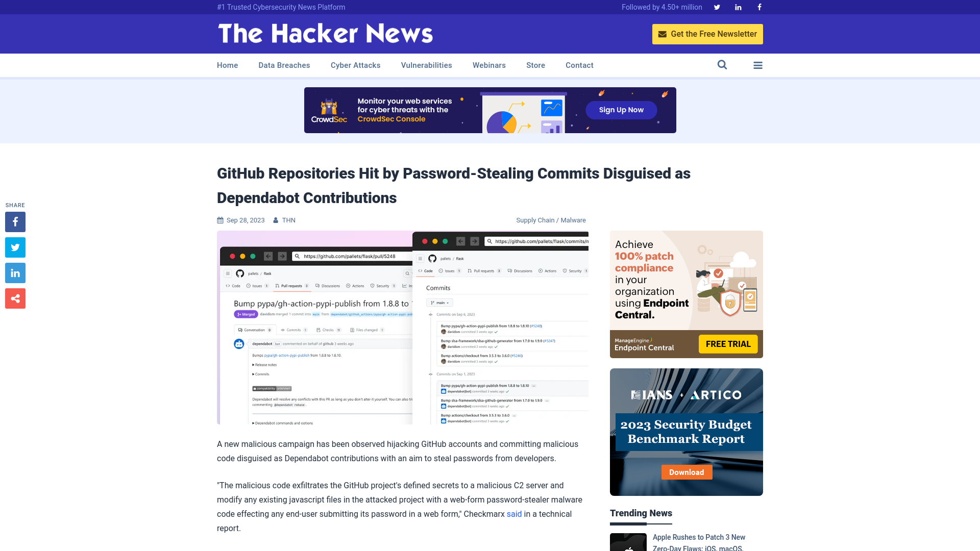The width and height of the screenshot is (980, 551).
Task: Expand the Supply Chain category tag
Action: tap(534, 220)
